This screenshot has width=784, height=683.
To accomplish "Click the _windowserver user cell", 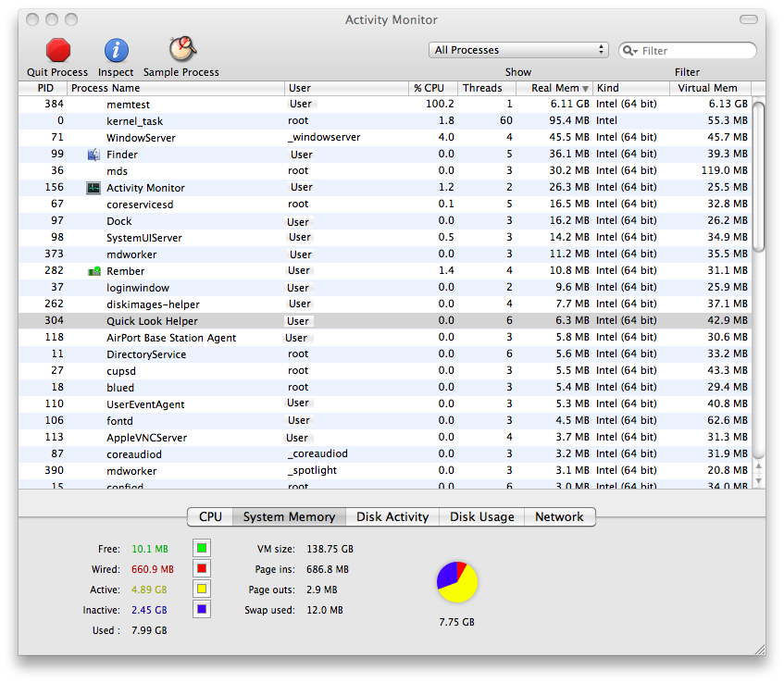I will [x=324, y=138].
